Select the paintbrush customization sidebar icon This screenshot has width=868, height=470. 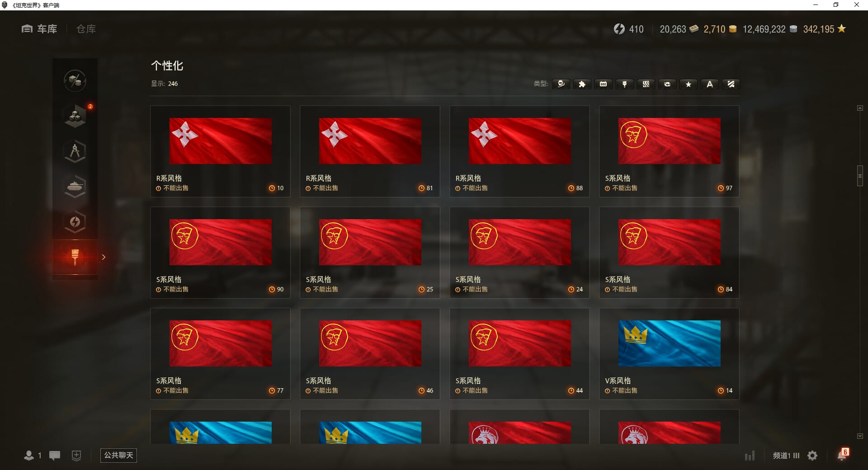click(75, 257)
